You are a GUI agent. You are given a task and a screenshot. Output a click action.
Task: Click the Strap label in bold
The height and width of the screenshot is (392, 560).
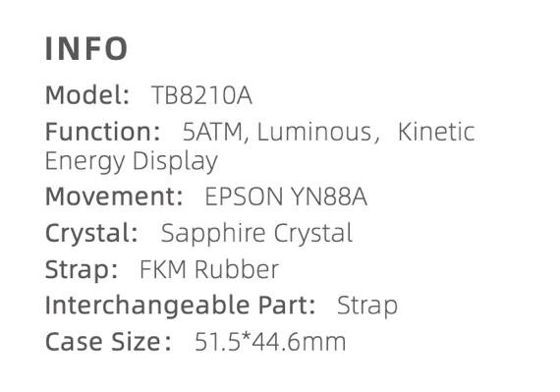click(82, 270)
